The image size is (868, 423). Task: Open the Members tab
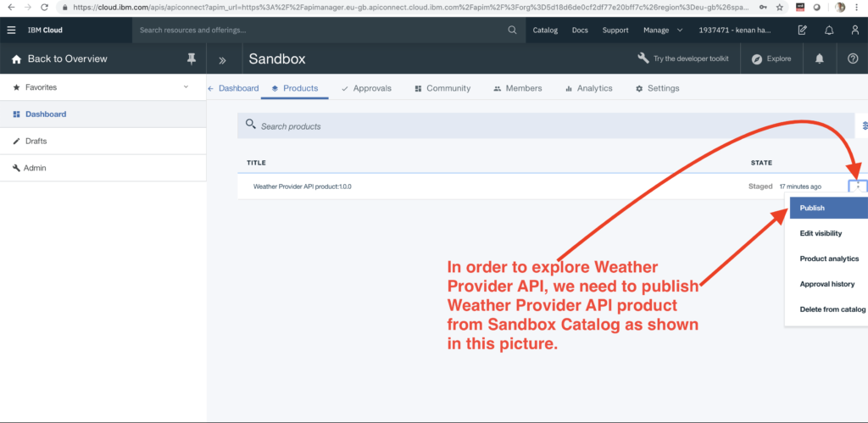[x=518, y=88]
